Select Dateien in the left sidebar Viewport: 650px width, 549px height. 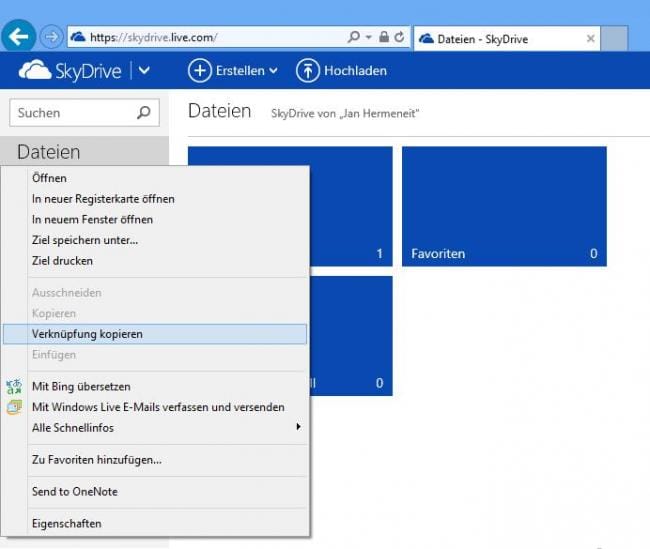click(x=85, y=151)
